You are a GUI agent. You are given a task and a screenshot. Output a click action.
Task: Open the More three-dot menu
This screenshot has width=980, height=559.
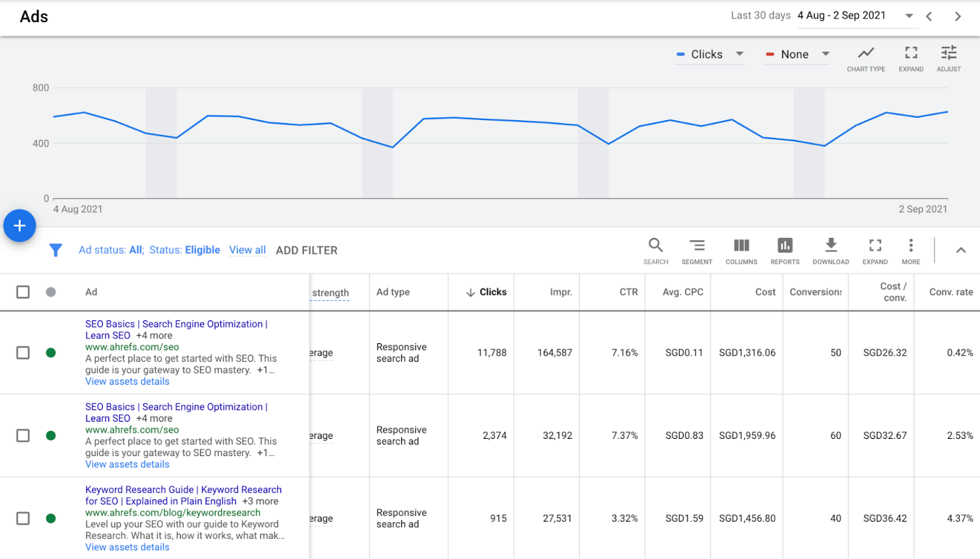[911, 246]
